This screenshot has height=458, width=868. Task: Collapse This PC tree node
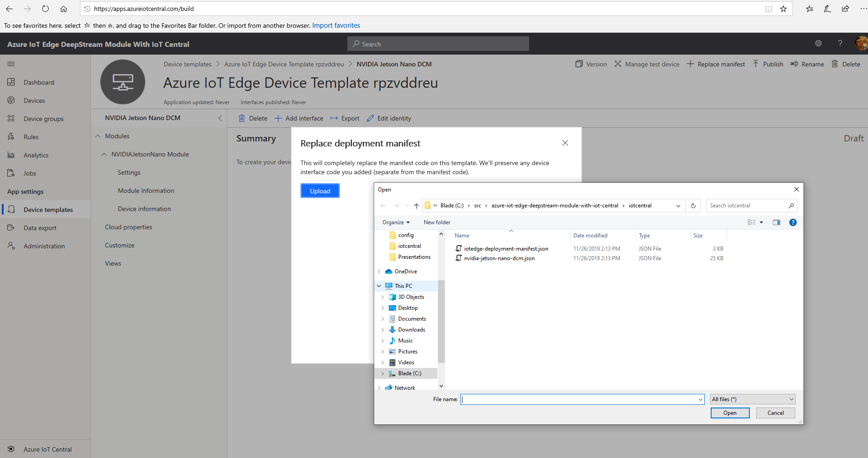(x=379, y=286)
